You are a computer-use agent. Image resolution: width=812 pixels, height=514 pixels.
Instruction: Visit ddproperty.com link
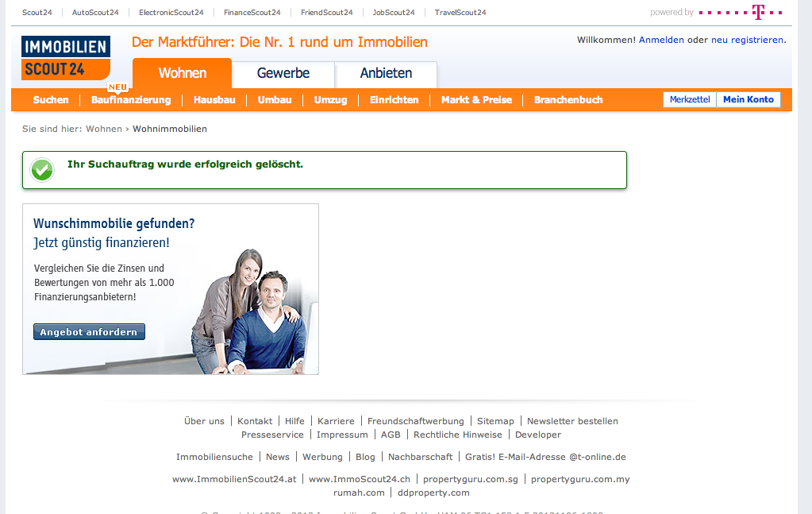[433, 493]
